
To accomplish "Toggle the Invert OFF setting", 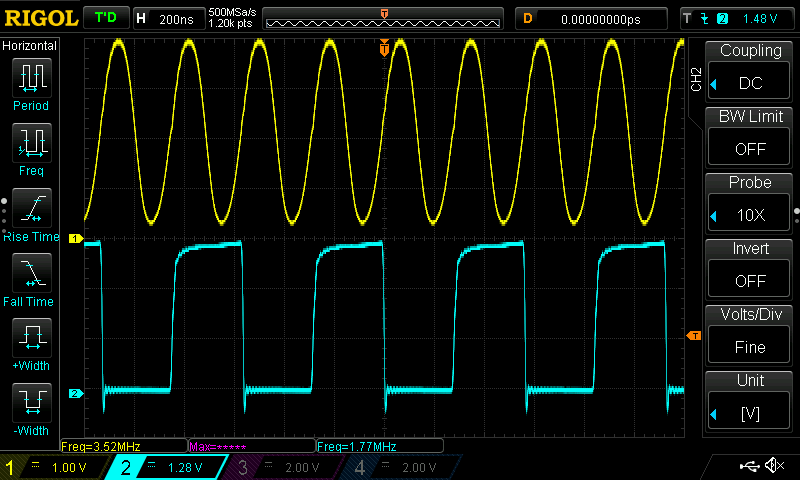I will coord(749,281).
